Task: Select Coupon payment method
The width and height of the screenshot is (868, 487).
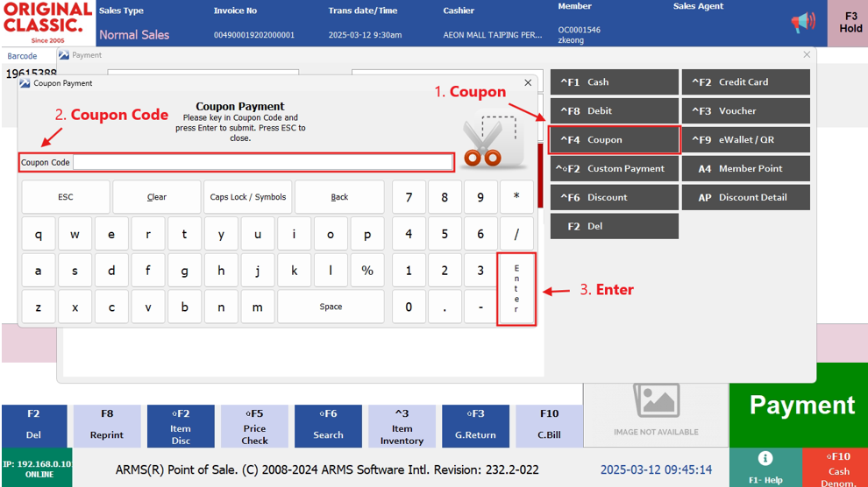Action: click(x=615, y=140)
